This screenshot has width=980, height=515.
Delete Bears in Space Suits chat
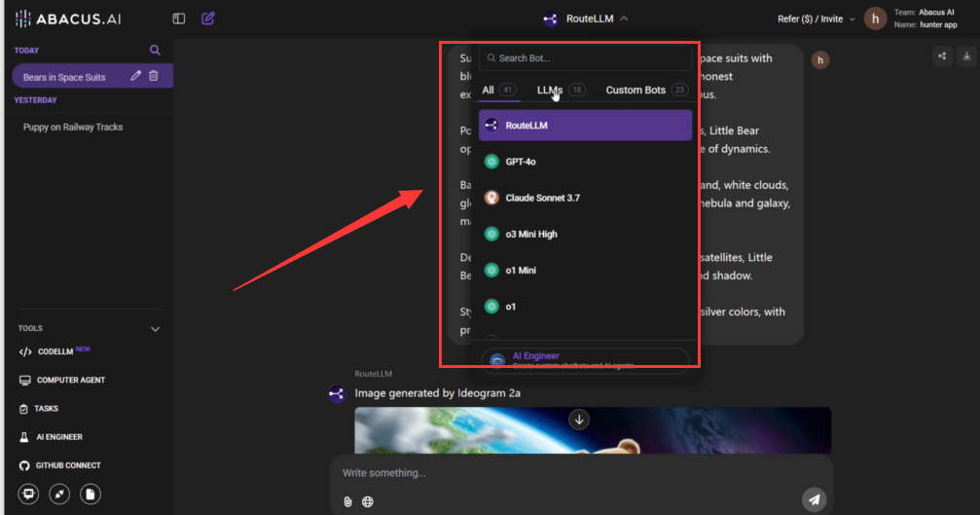[154, 76]
